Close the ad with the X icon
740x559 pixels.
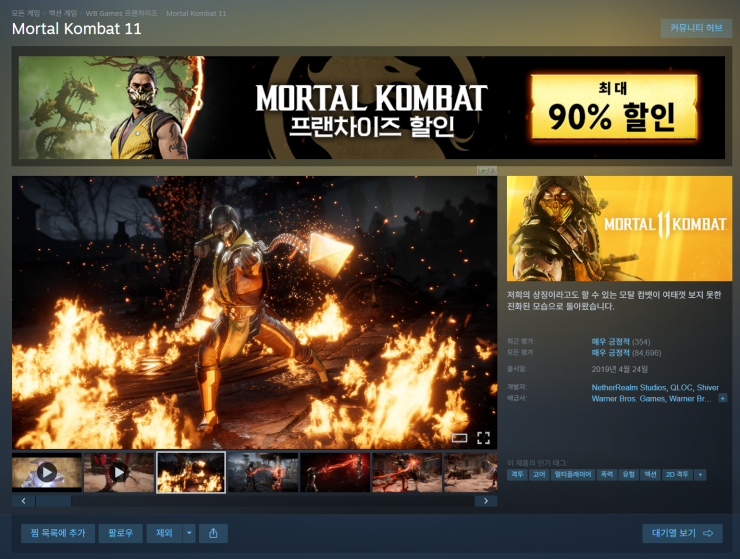(492, 170)
